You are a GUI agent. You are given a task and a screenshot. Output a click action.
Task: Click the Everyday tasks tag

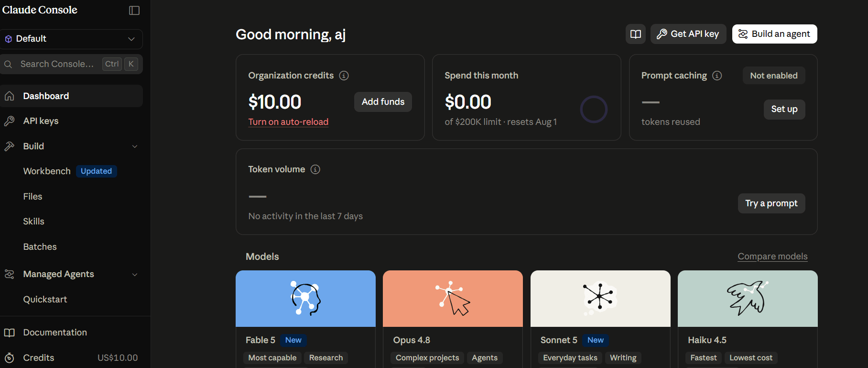point(570,358)
